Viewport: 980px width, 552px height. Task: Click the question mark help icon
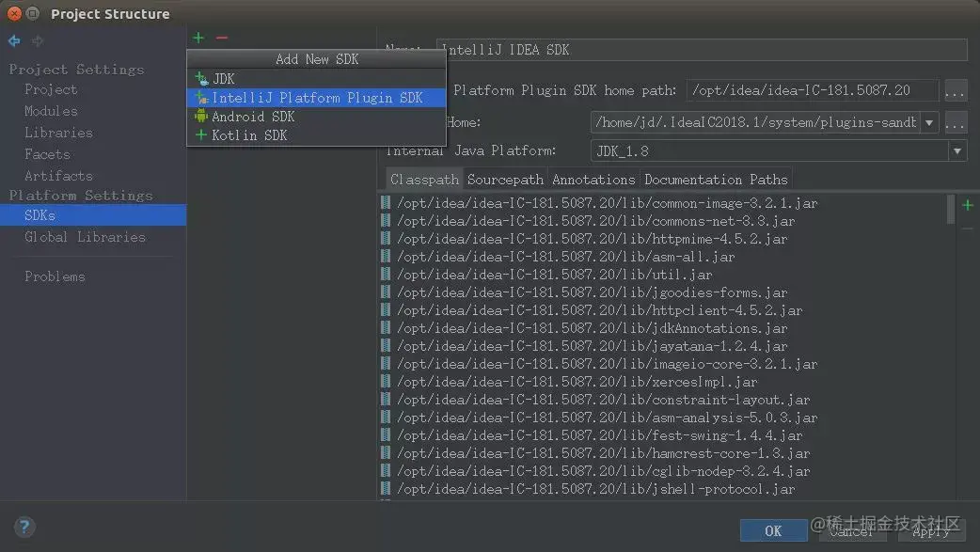(x=24, y=527)
